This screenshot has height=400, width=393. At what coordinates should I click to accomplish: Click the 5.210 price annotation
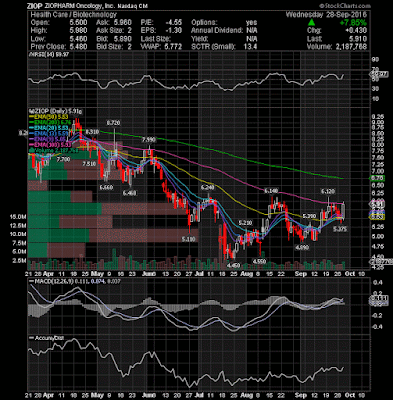click(245, 222)
